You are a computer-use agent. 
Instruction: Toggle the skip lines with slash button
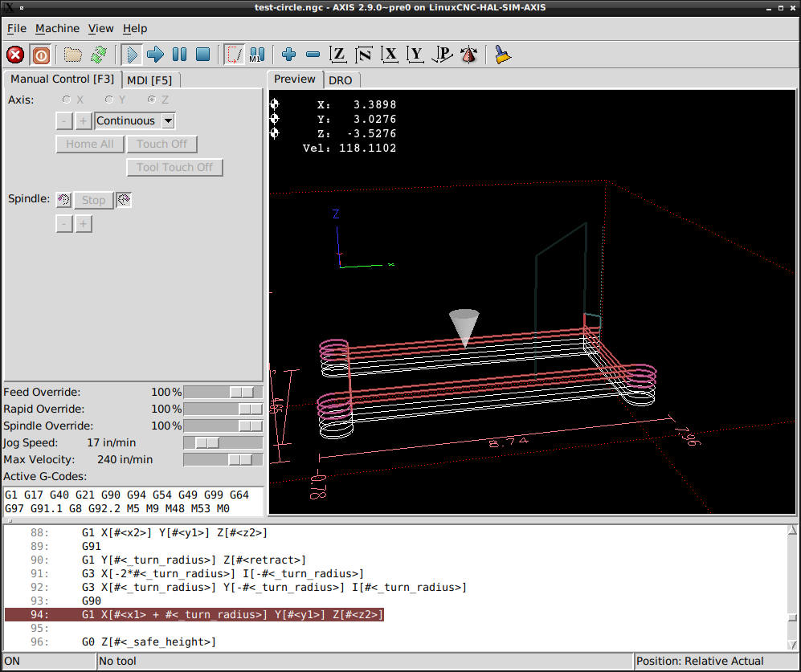234,55
